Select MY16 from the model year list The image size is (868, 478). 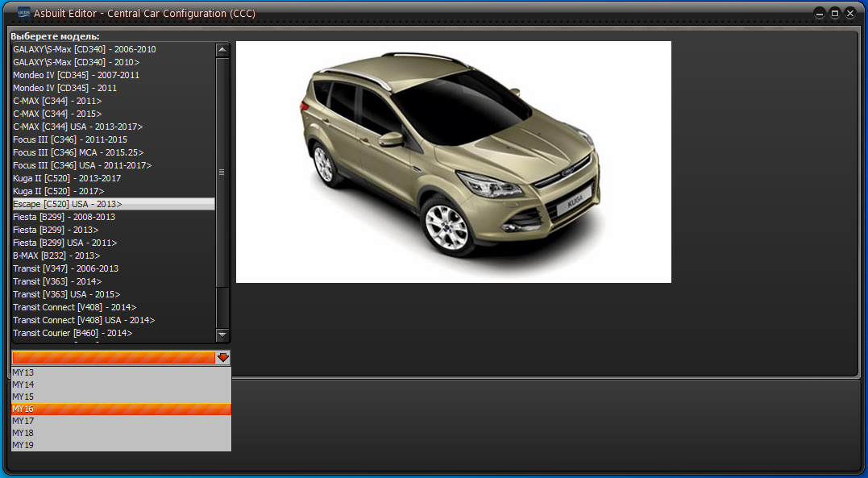tap(121, 409)
